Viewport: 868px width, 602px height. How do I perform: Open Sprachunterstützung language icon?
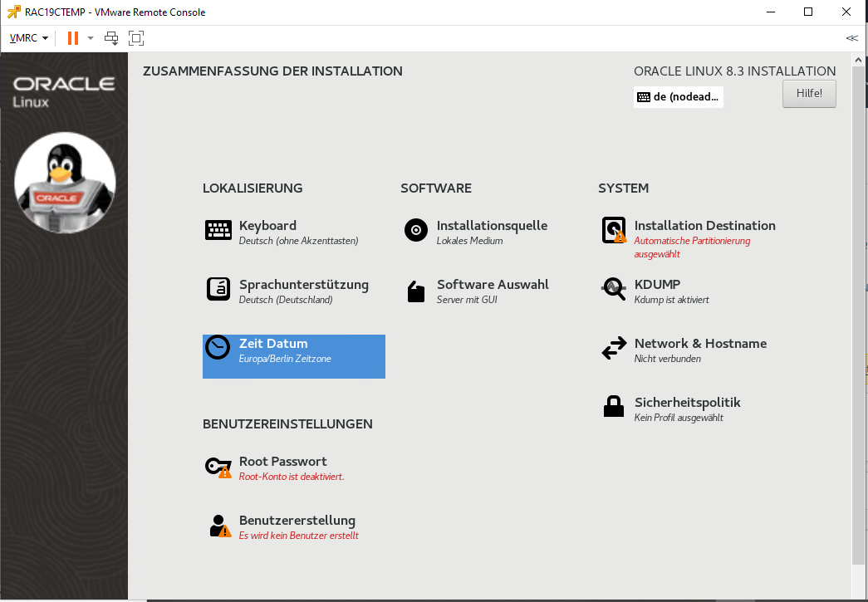(x=218, y=289)
